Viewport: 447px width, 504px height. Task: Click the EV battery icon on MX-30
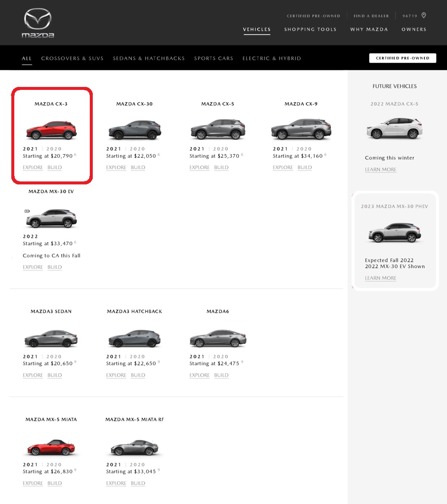(x=27, y=211)
